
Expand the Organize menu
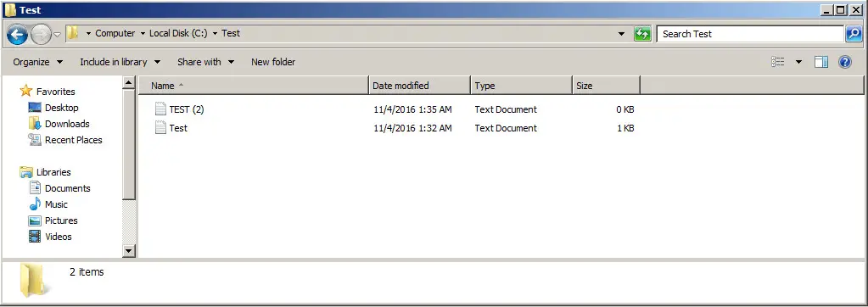pyautogui.click(x=37, y=62)
